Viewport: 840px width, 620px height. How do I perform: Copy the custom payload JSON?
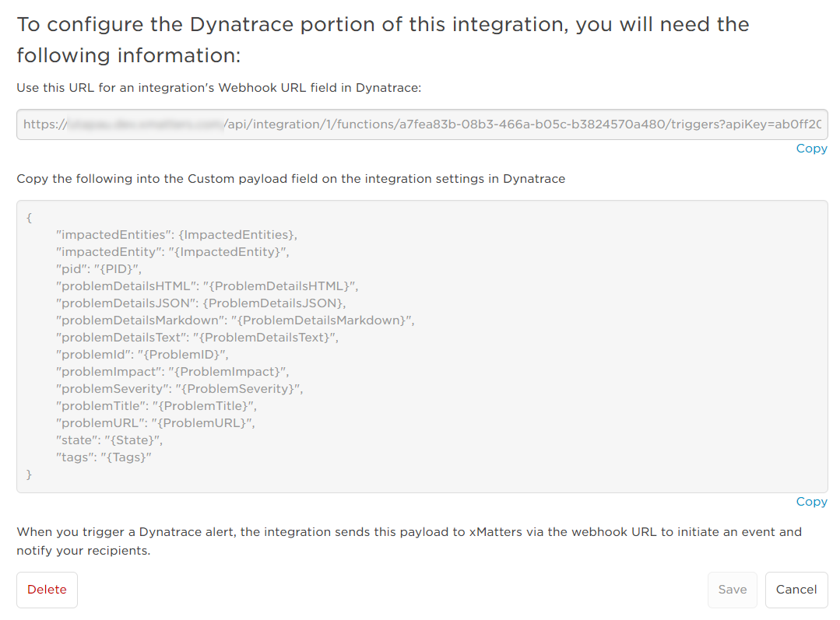pyautogui.click(x=812, y=502)
